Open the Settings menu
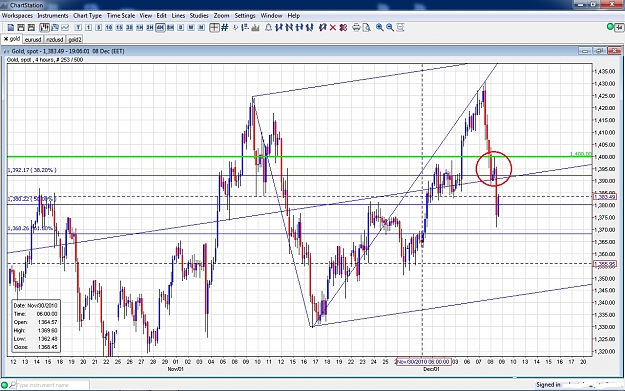 [245, 16]
